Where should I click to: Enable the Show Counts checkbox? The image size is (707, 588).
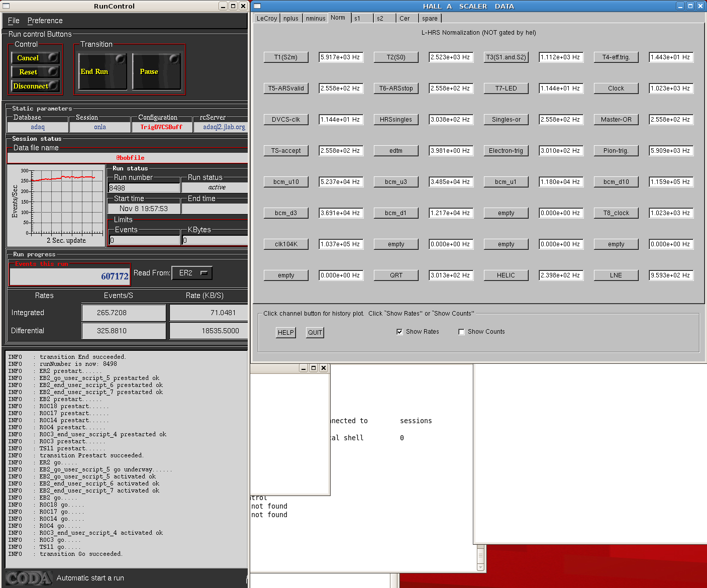(x=461, y=332)
